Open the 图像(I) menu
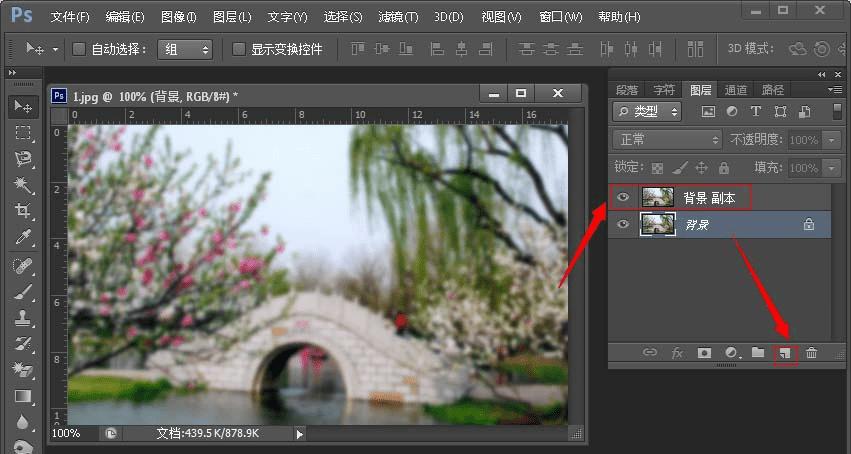The width and height of the screenshot is (851, 454). coord(179,17)
